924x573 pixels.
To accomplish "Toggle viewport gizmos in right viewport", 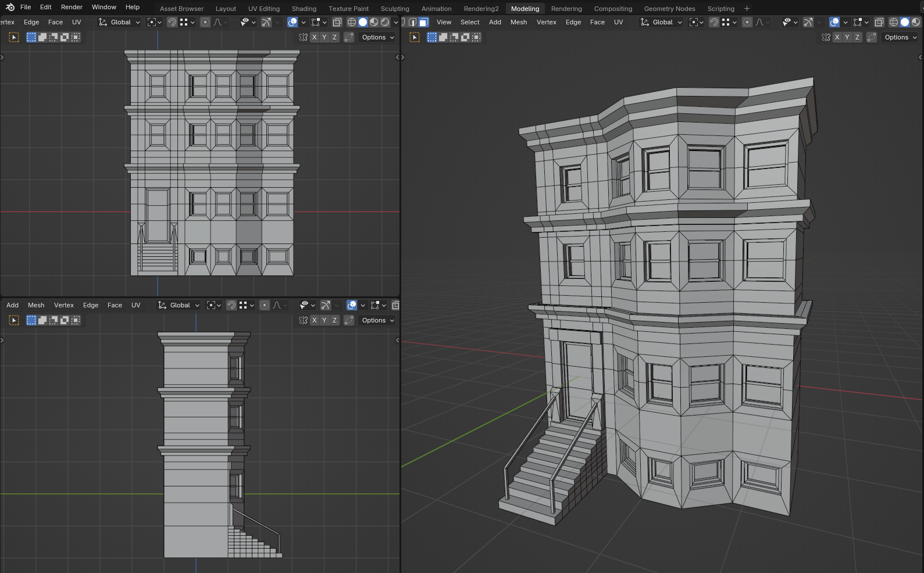I will [808, 22].
